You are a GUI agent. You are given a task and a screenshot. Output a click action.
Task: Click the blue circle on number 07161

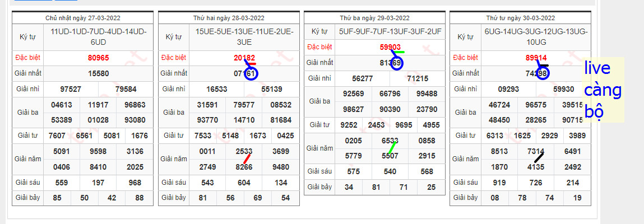(x=251, y=73)
